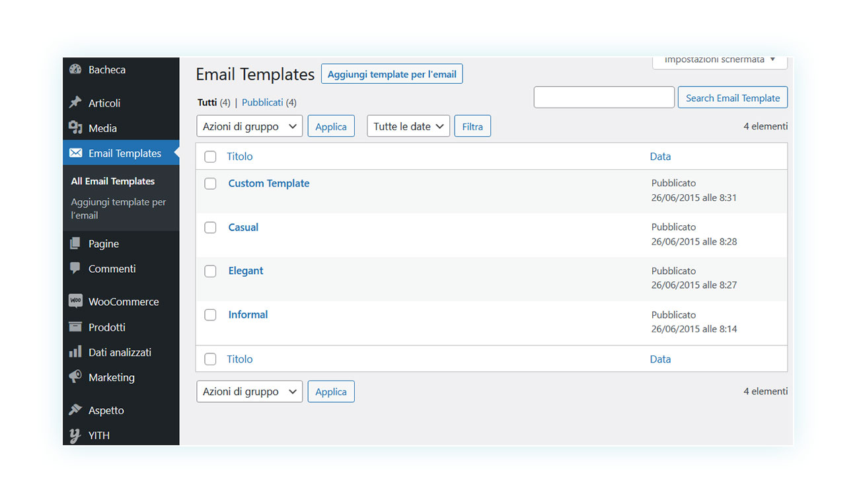Click the Bacheca dashboard gauge icon

click(x=75, y=69)
